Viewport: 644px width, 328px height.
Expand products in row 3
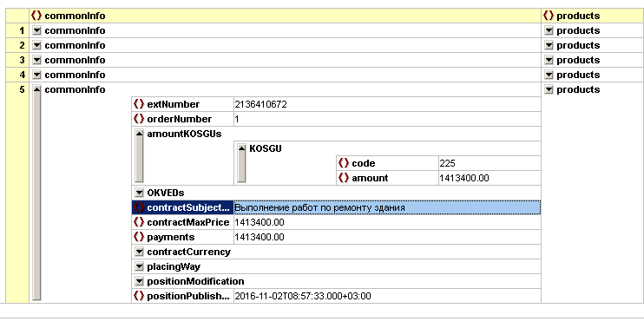(x=549, y=60)
